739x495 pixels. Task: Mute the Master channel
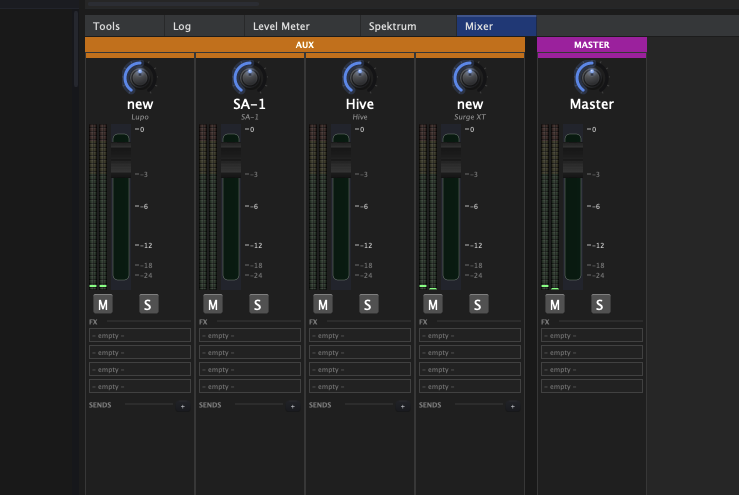pos(555,305)
